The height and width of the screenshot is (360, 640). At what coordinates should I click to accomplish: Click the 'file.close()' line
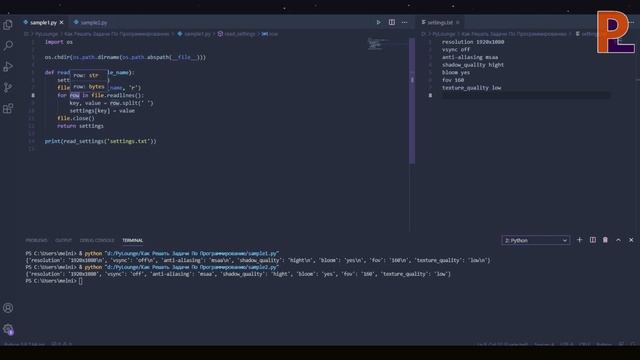click(x=76, y=118)
